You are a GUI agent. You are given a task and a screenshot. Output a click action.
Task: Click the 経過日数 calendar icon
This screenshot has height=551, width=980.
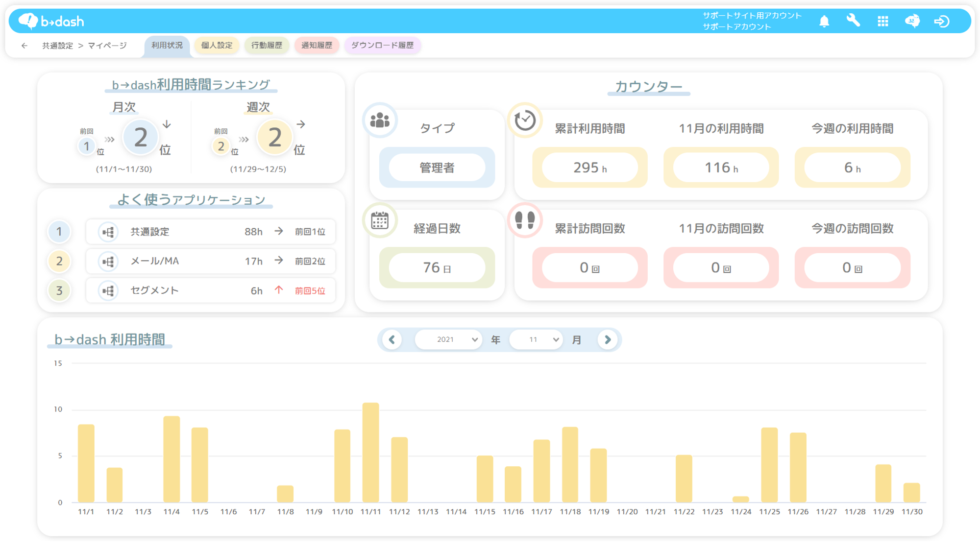380,220
